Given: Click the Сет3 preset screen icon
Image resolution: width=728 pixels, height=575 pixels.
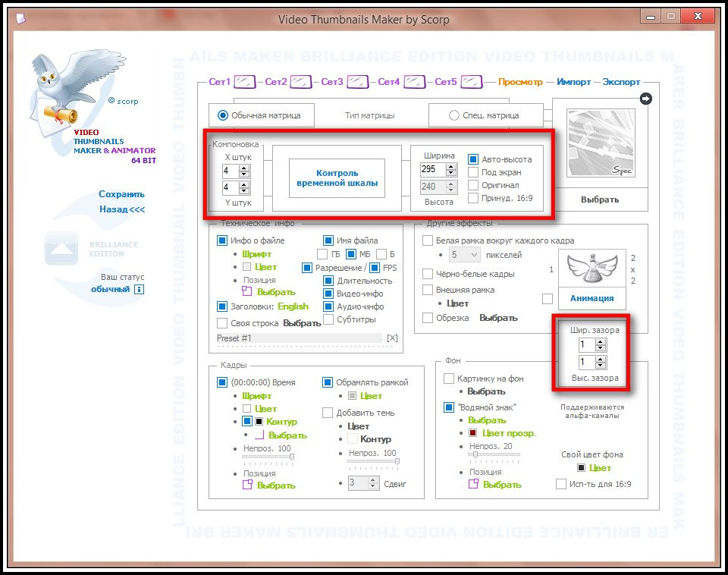Looking at the screenshot, I should pyautogui.click(x=357, y=82).
